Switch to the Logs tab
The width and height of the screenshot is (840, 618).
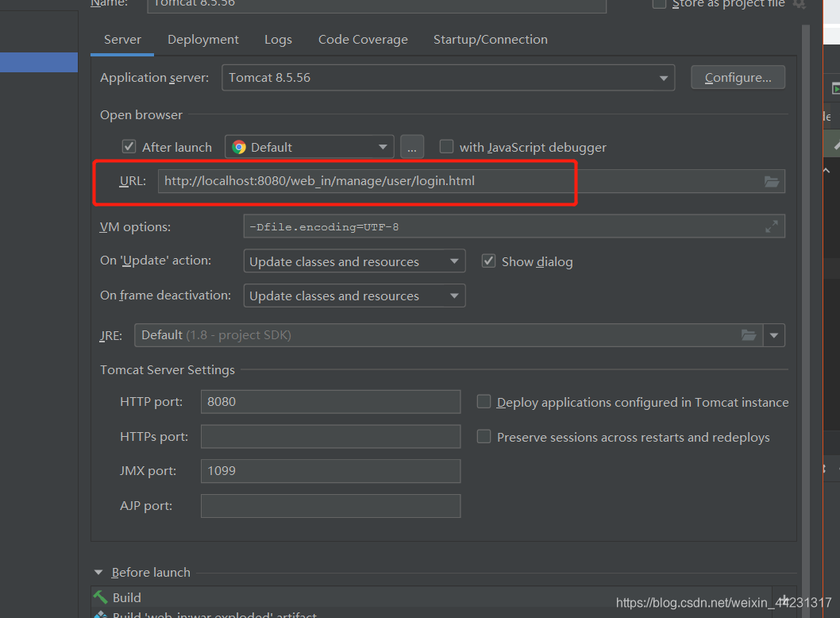[x=278, y=40]
